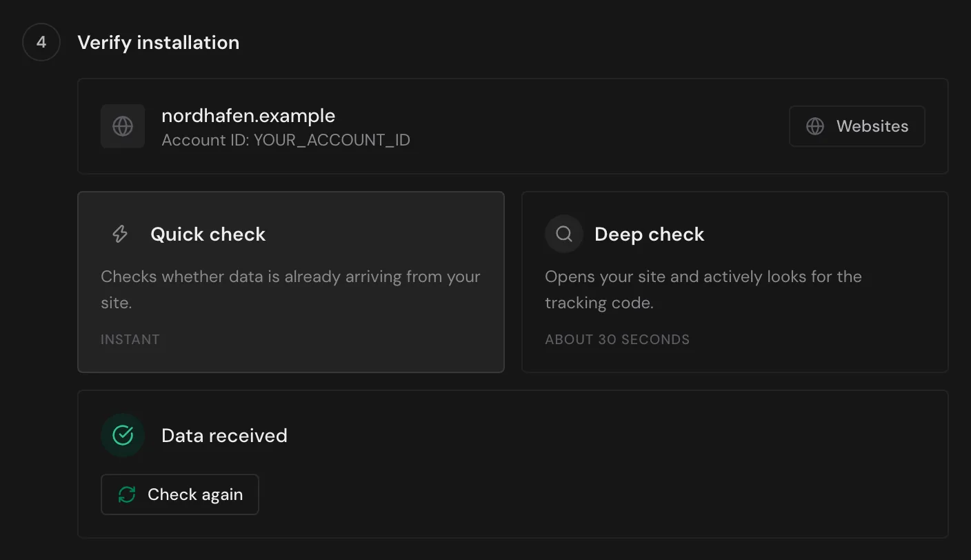This screenshot has height=560, width=971.
Task: Click the nordhafen.example site name
Action: 248,116
